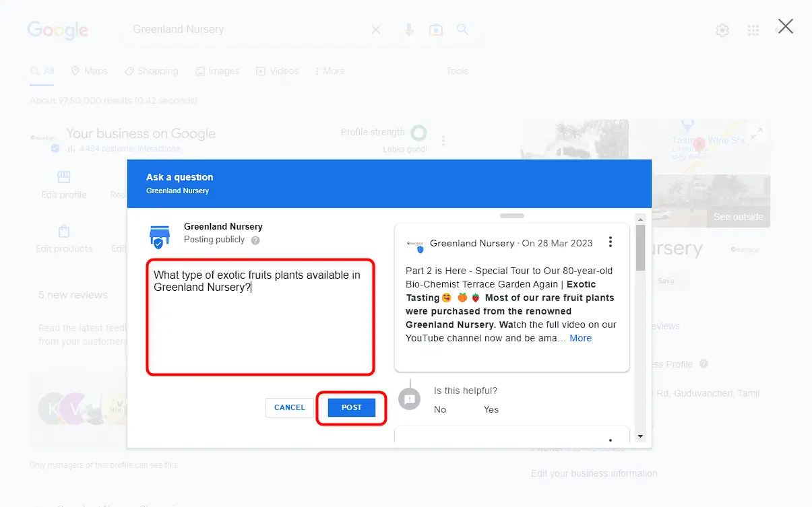The image size is (812, 507).
Task: Open the settings gear icon
Action: click(722, 30)
